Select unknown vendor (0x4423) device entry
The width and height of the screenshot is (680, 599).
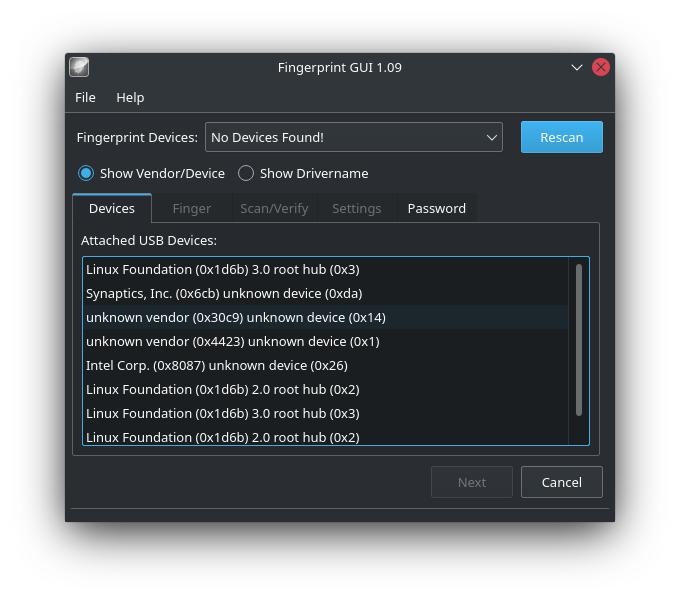click(232, 341)
